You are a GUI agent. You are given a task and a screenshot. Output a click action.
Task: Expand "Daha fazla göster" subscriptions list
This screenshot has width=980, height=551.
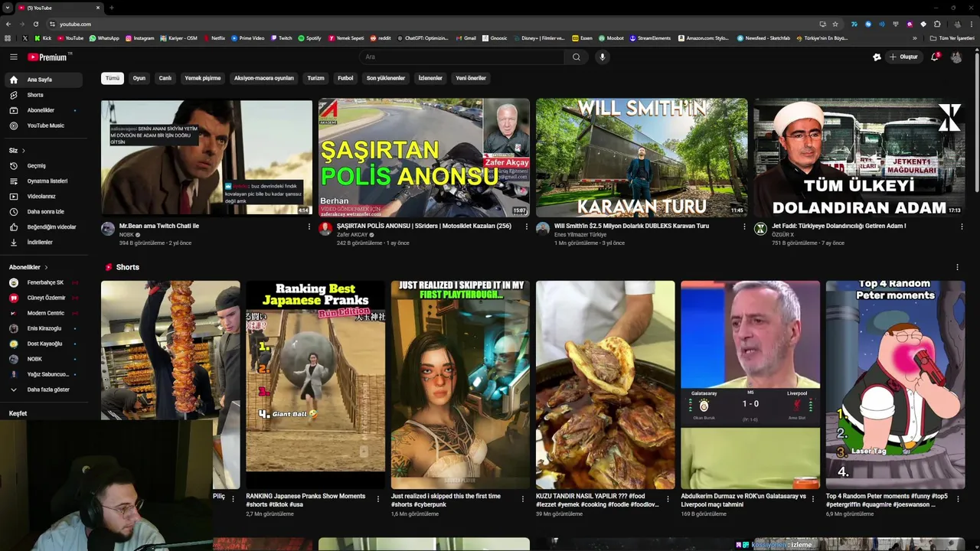(x=44, y=390)
